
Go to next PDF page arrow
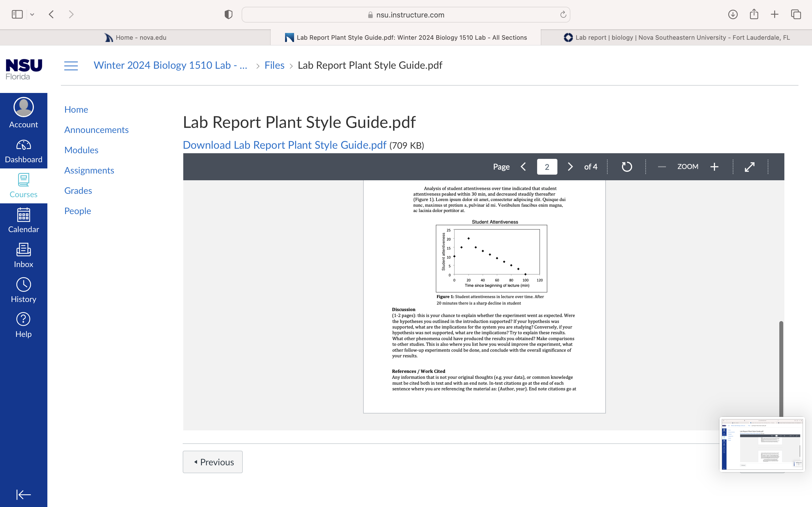(x=570, y=167)
